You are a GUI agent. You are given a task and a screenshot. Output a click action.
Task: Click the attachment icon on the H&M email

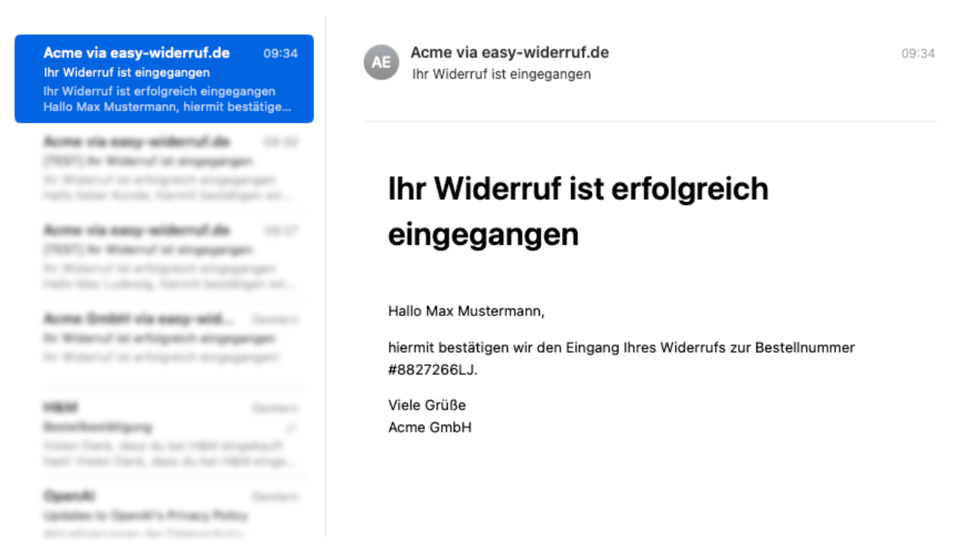point(292,427)
